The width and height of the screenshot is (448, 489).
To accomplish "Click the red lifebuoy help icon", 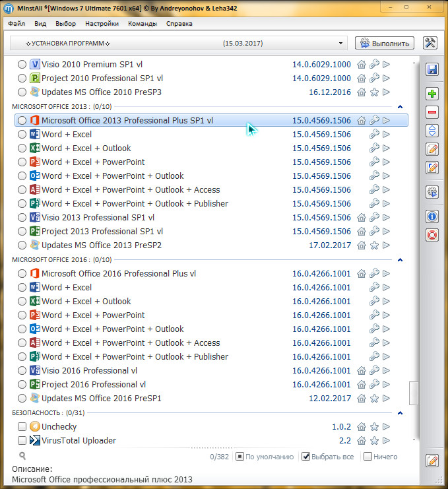I will [x=432, y=235].
